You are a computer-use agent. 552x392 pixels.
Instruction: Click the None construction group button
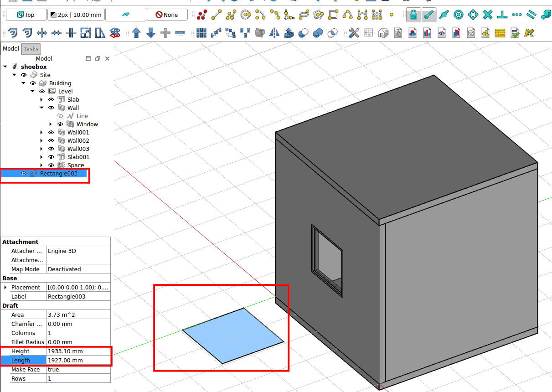pyautogui.click(x=167, y=15)
